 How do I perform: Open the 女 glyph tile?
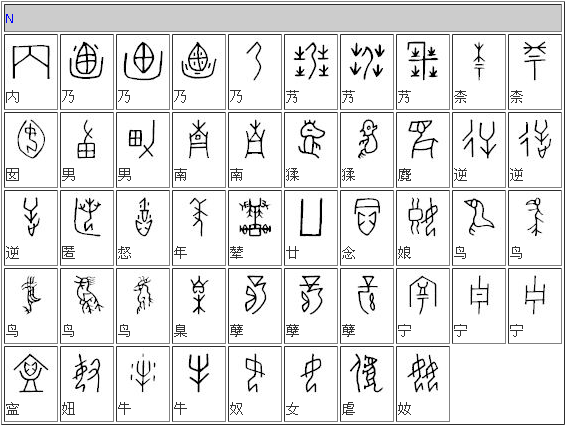pyautogui.click(x=311, y=384)
